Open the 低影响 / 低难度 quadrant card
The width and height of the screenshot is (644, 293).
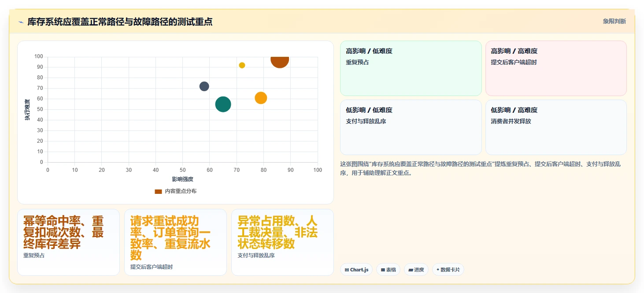(x=411, y=127)
